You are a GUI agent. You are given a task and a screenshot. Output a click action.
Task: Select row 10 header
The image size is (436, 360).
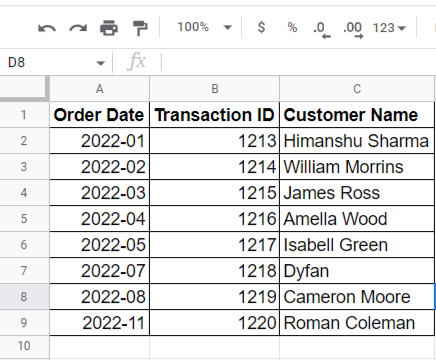pyautogui.click(x=24, y=347)
